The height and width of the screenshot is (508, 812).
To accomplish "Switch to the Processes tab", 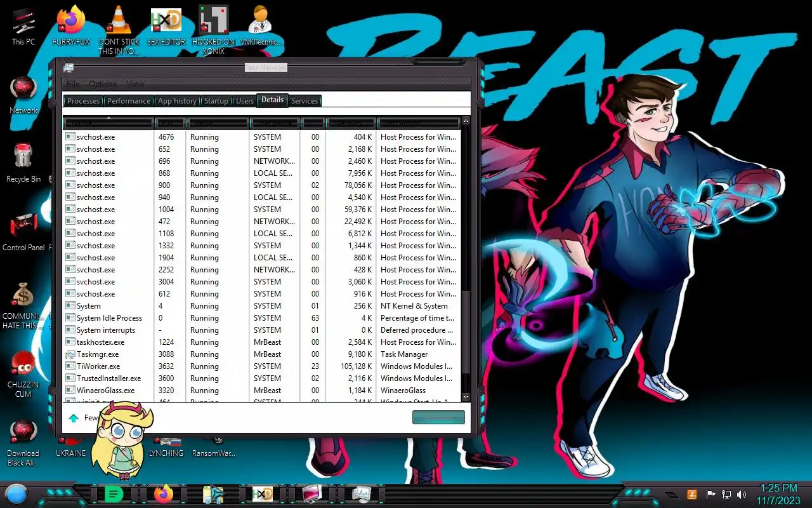I will pyautogui.click(x=83, y=101).
